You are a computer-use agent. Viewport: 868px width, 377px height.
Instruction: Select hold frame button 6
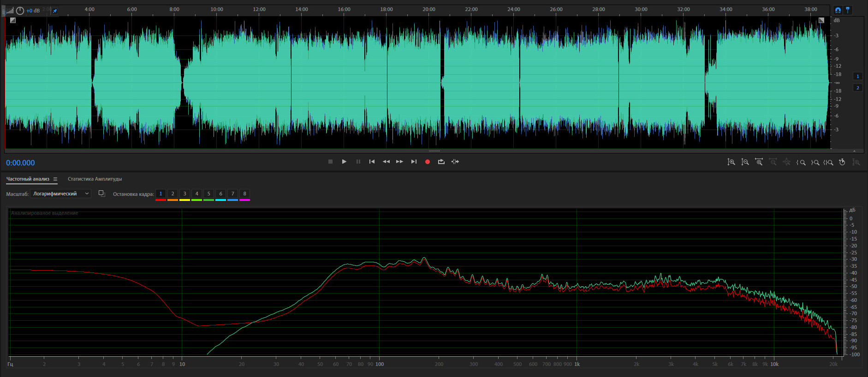pos(220,194)
